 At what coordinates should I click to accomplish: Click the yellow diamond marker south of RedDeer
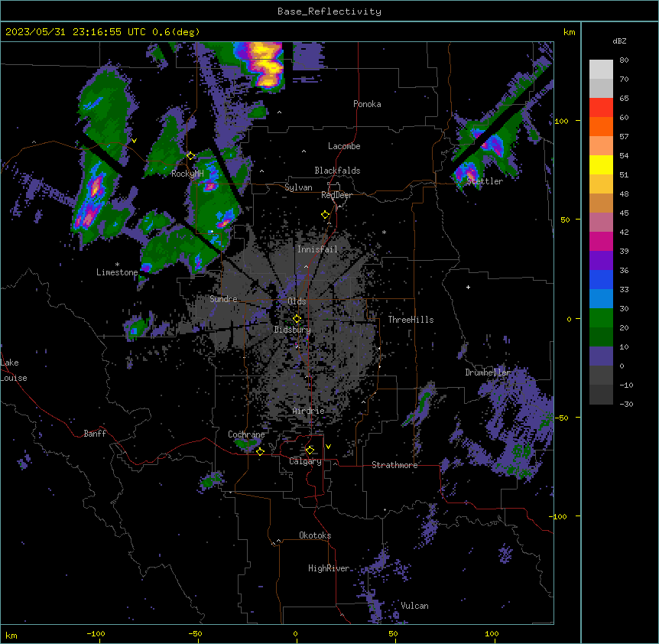[326, 215]
